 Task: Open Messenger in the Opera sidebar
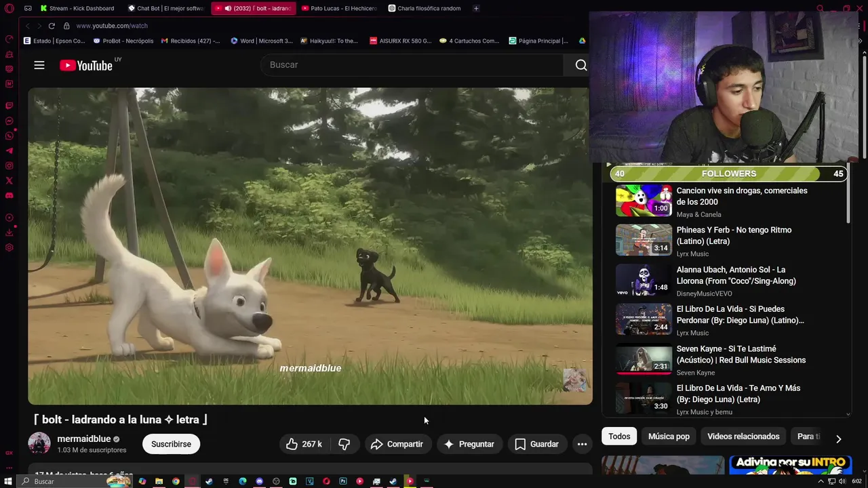click(x=9, y=121)
